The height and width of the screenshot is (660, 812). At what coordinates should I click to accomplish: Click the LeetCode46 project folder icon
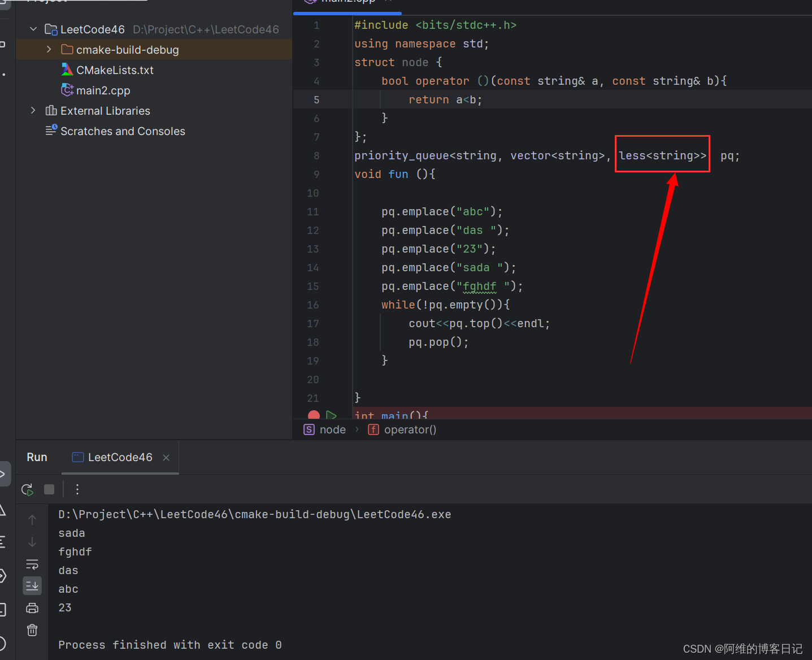tap(51, 29)
